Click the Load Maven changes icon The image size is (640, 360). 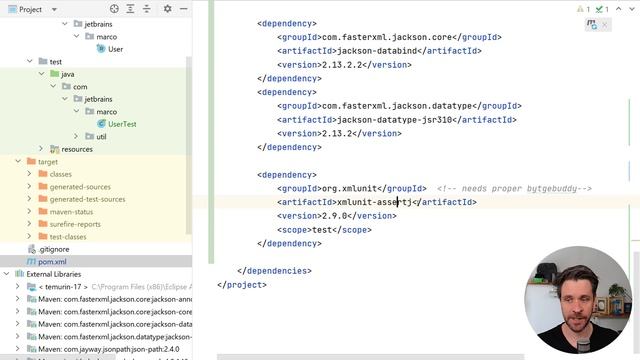click(x=592, y=25)
